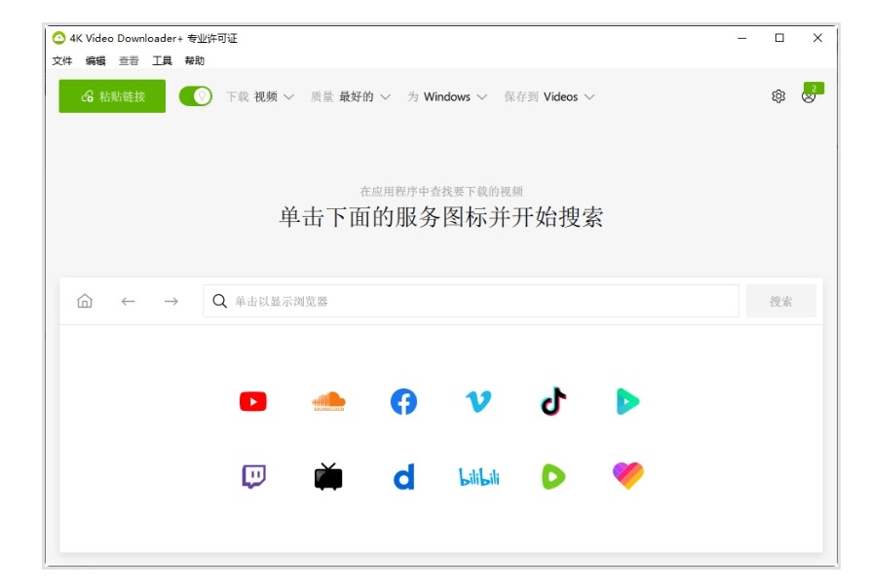This screenshot has height=588, width=869.
Task: Open the Vimeo service icon
Action: tap(478, 401)
